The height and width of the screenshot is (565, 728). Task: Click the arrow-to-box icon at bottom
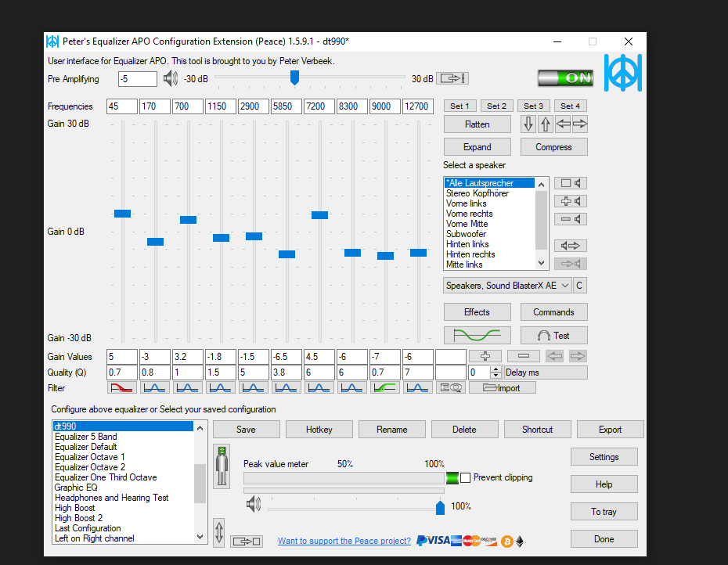(247, 542)
